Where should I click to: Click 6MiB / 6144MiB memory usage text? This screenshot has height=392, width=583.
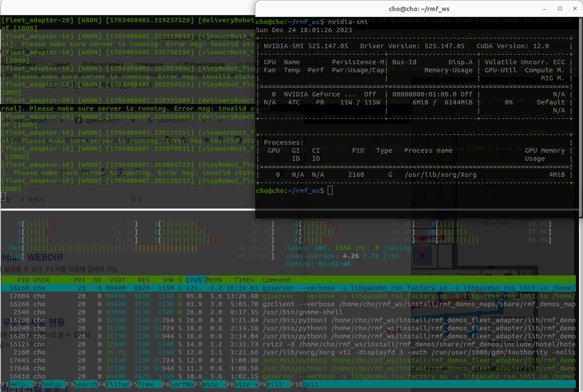click(x=442, y=102)
